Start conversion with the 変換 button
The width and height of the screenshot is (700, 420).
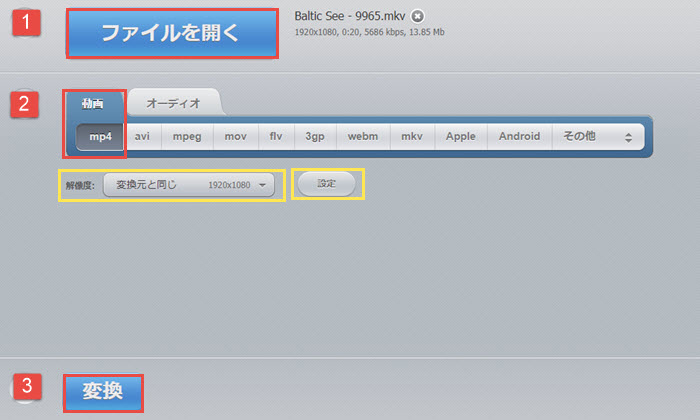[x=103, y=393]
